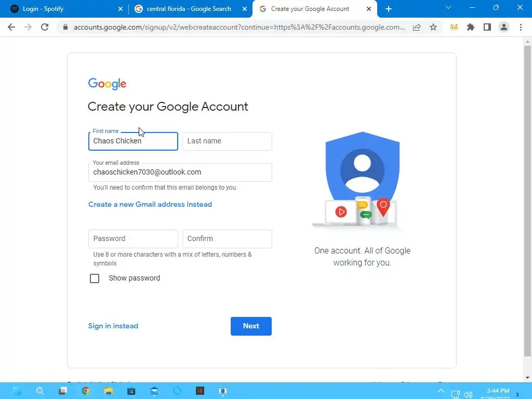Open the Chrome profile avatar
This screenshot has height=399, width=532.
click(504, 27)
